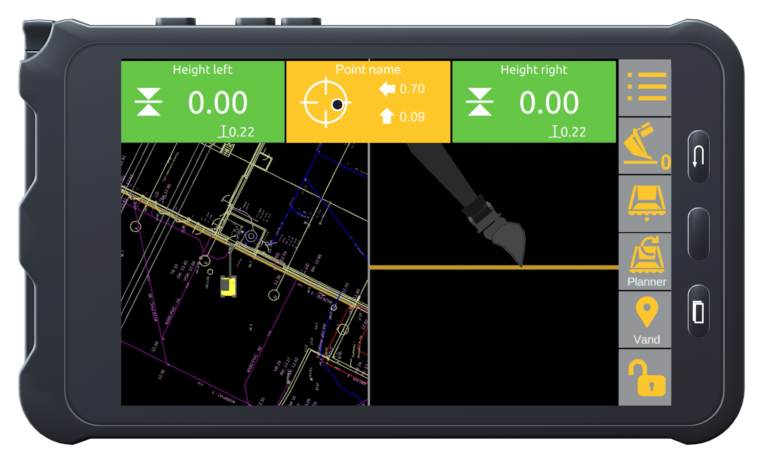Image resolution: width=768 pixels, height=462 pixels.
Task: Tap the bucket front view icon
Action: (x=645, y=203)
